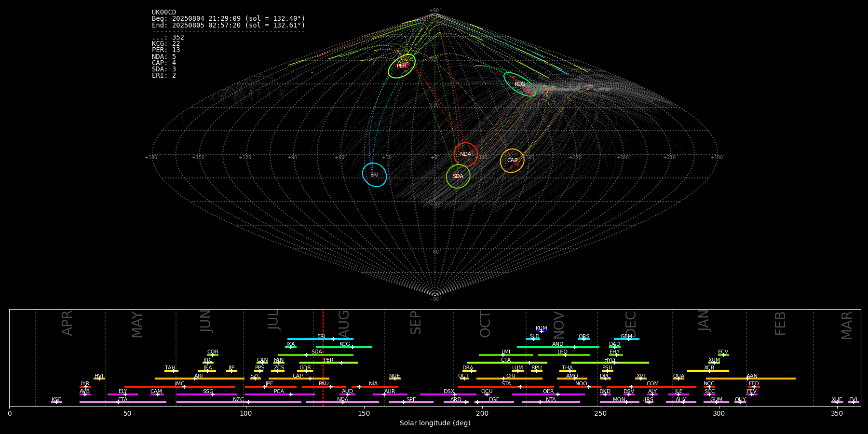Select the KUM bar at timeline top
Image resolution: width=868 pixels, height=434 pixels.
pyautogui.click(x=542, y=331)
